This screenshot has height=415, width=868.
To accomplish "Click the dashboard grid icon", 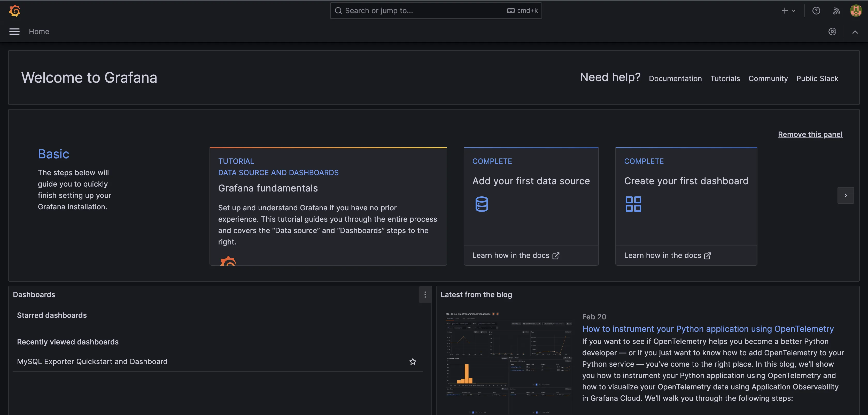I will [633, 204].
